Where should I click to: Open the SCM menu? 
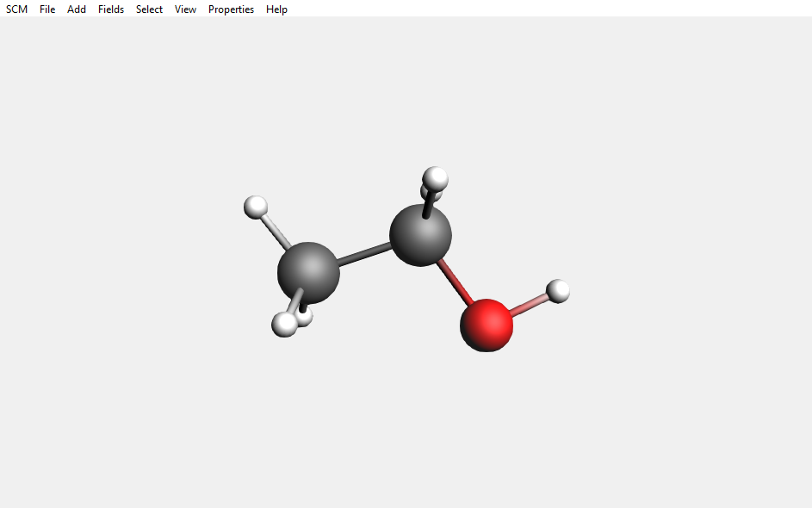pos(15,9)
